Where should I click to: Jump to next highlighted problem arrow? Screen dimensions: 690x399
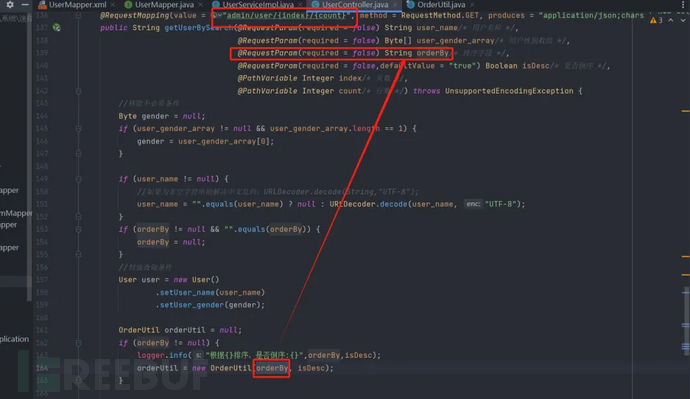pos(683,20)
